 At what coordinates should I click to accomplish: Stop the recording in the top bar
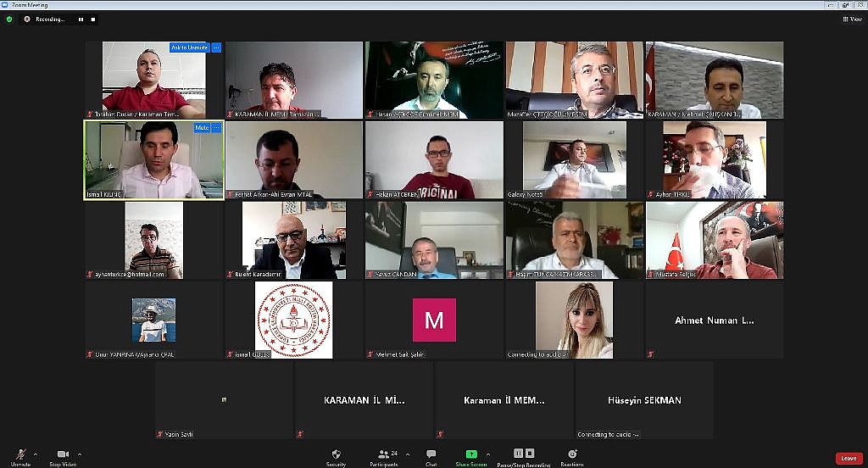[x=93, y=19]
